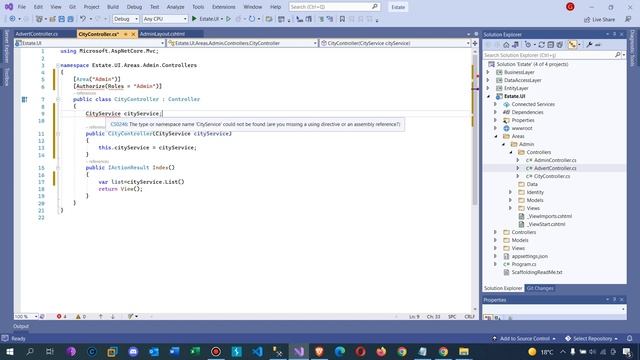The width and height of the screenshot is (640, 360).
Task: Click the Navigate Backward icon
Action: (12, 19)
